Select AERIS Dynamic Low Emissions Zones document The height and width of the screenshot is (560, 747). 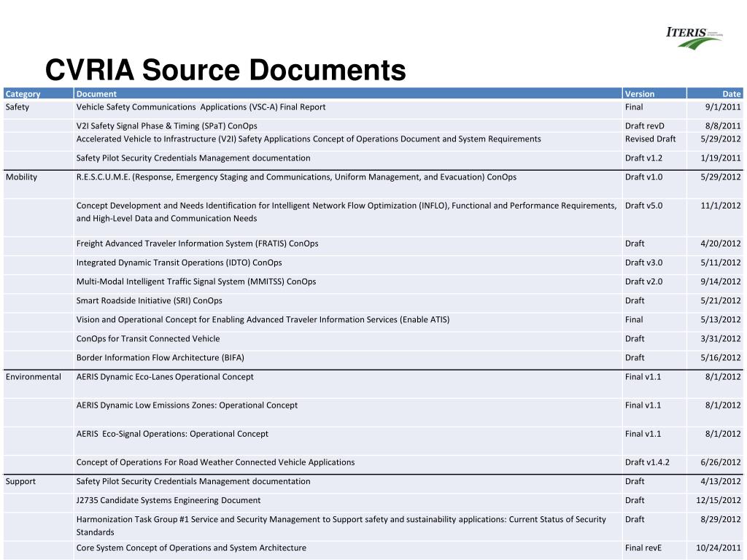point(187,405)
